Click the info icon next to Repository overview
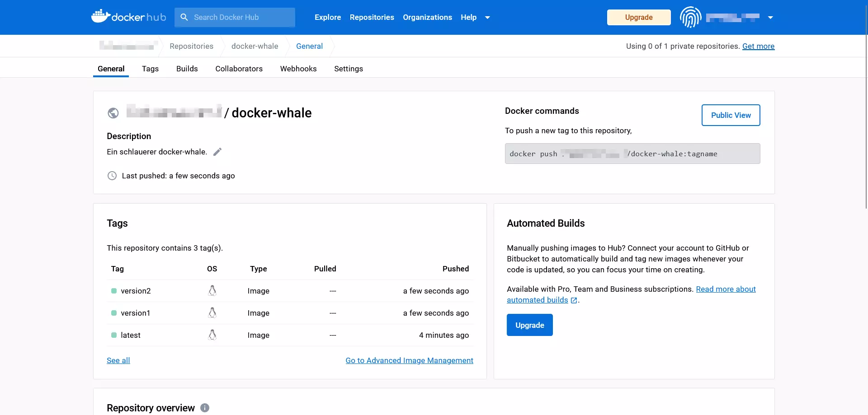868x415 pixels. click(205, 407)
